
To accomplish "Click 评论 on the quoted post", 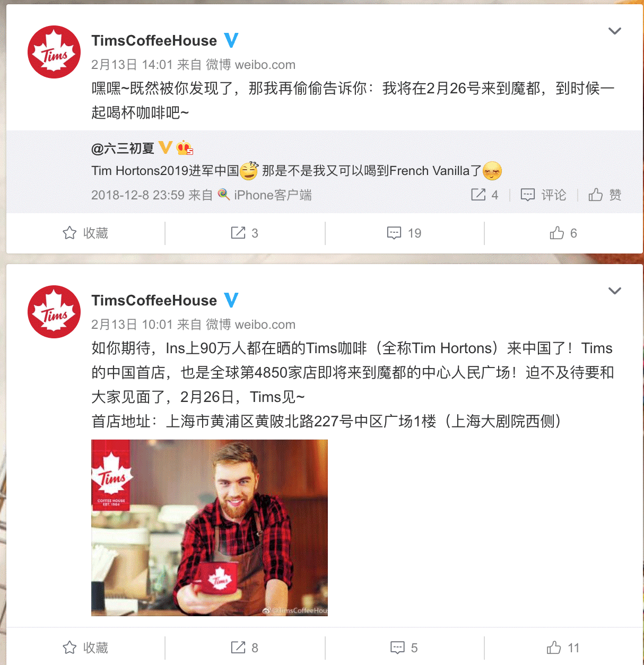I will [x=544, y=195].
